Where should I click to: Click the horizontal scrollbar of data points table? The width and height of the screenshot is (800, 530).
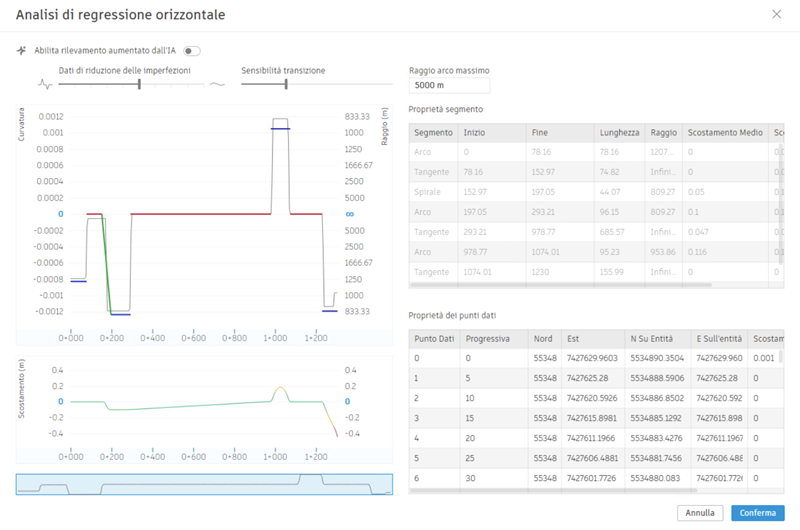point(553,491)
